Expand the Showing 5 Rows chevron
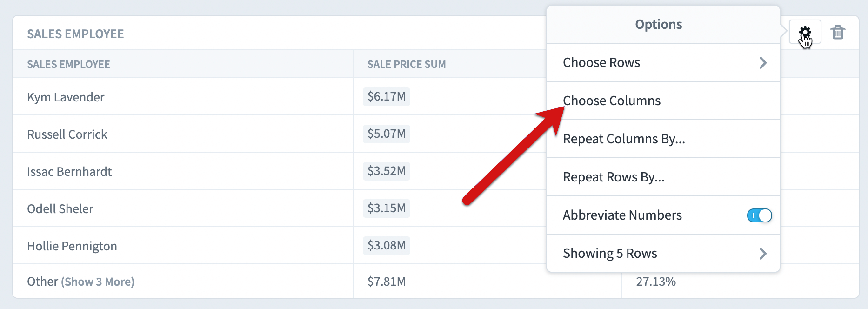The height and width of the screenshot is (309, 868). (x=763, y=254)
